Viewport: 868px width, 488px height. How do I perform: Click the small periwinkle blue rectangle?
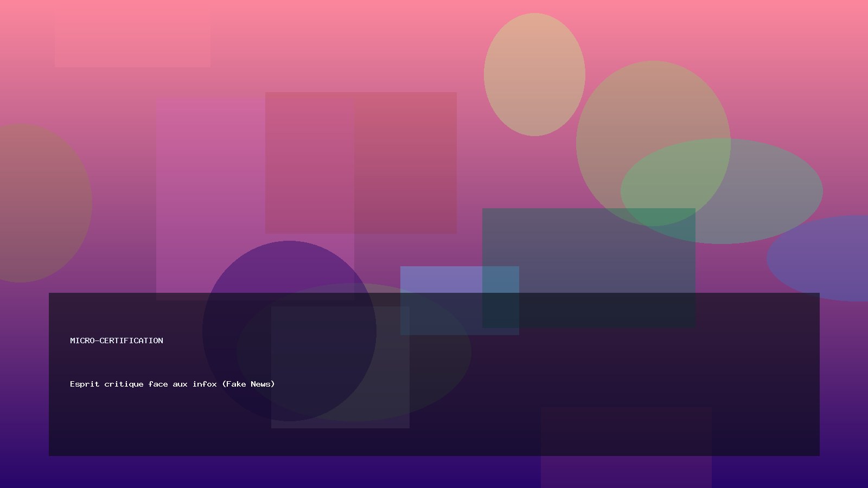pos(441,279)
